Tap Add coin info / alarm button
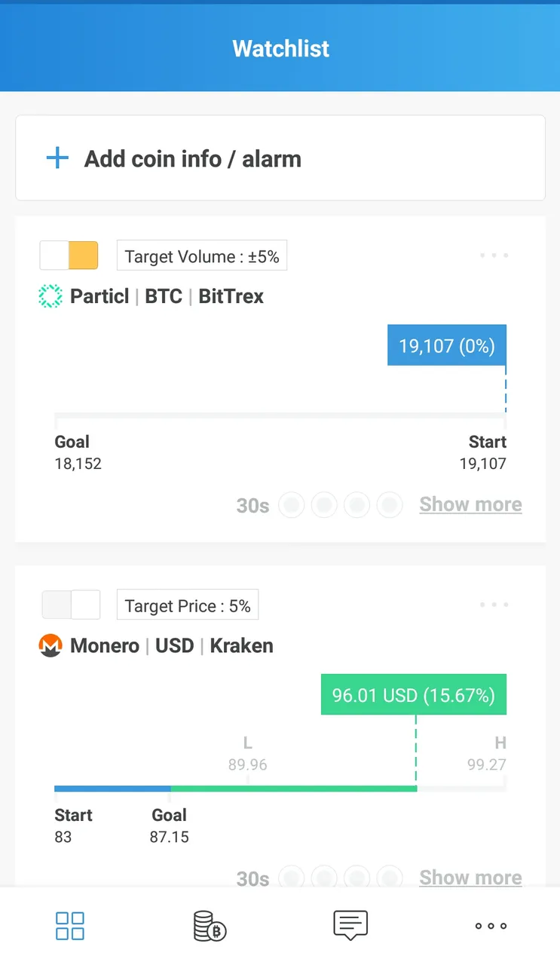560x965 pixels. (x=280, y=158)
